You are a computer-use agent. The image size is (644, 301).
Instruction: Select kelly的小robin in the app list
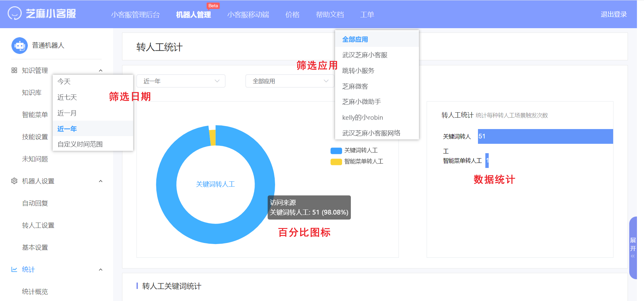point(377,117)
